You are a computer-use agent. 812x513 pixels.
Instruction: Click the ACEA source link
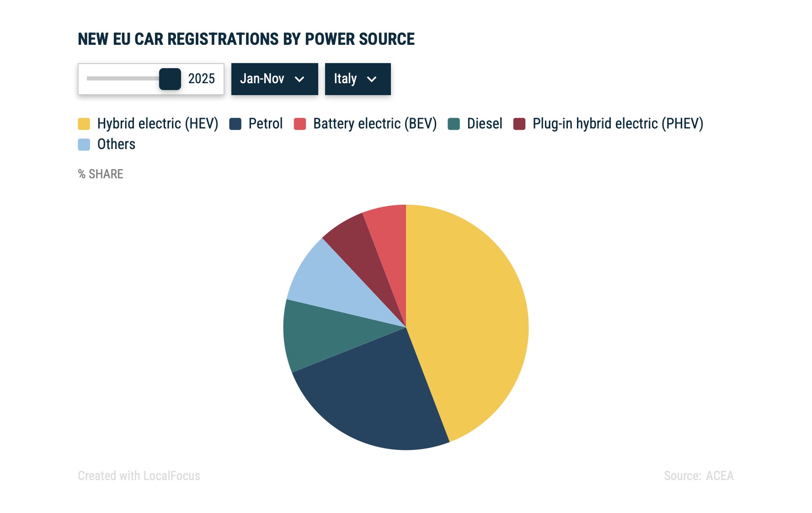tap(719, 476)
